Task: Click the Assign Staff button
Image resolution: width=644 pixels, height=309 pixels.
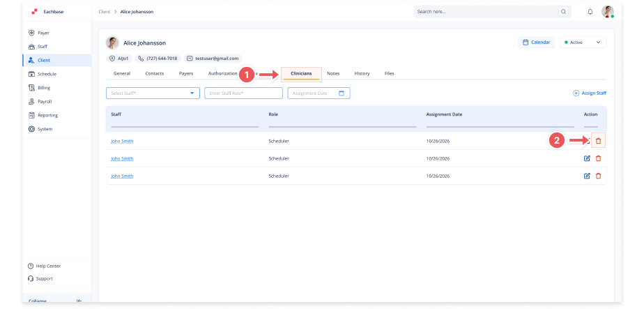Action: 590,93
